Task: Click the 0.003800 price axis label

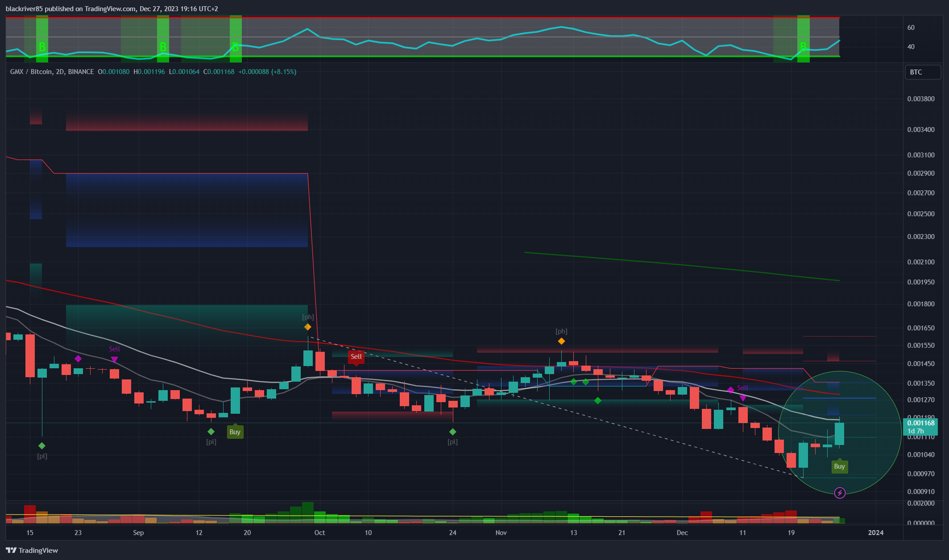Action: [921, 99]
